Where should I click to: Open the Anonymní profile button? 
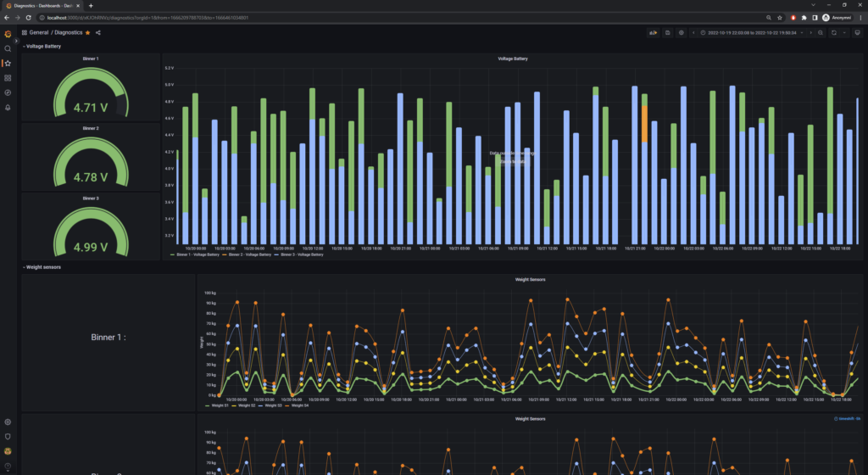[x=837, y=18]
